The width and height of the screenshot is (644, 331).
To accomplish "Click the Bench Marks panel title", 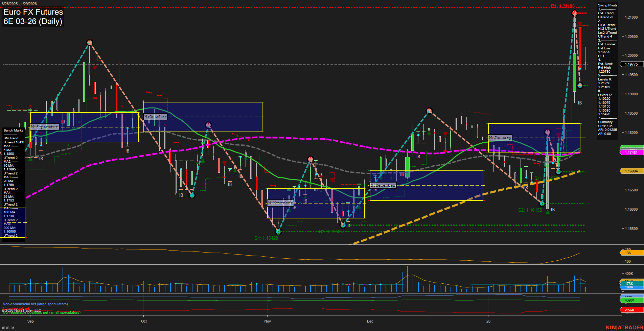I will (x=13, y=130).
